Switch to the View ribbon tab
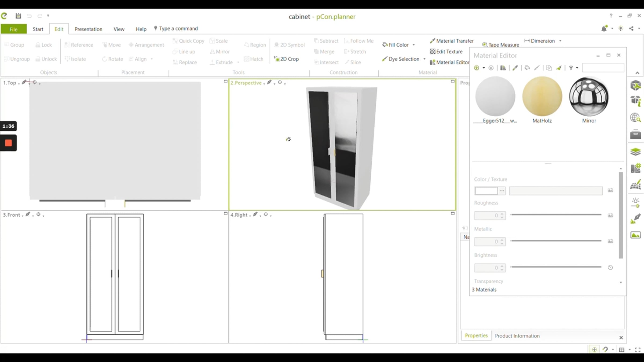This screenshot has height=362, width=644. click(x=119, y=29)
